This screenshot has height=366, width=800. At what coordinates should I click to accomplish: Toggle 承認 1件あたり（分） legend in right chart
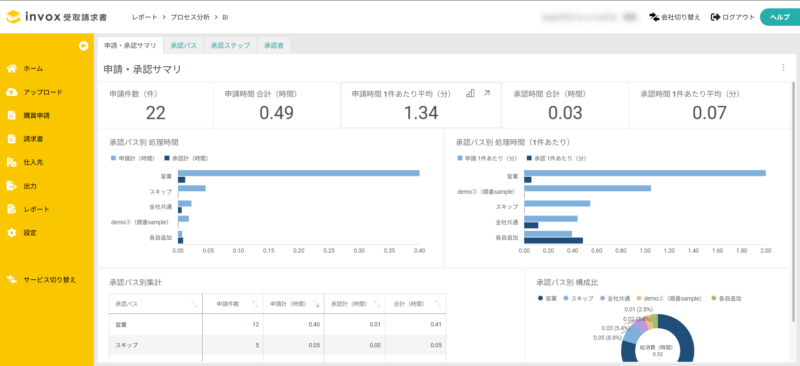(x=557, y=159)
